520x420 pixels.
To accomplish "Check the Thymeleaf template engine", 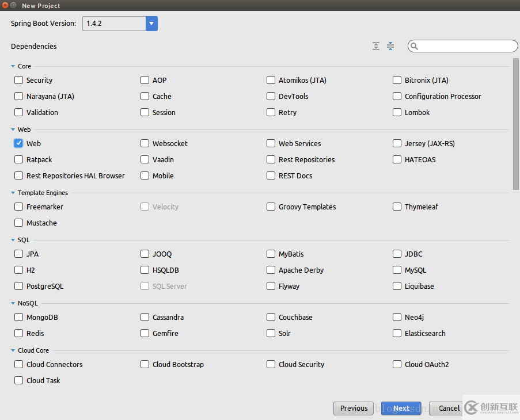I will (x=397, y=207).
